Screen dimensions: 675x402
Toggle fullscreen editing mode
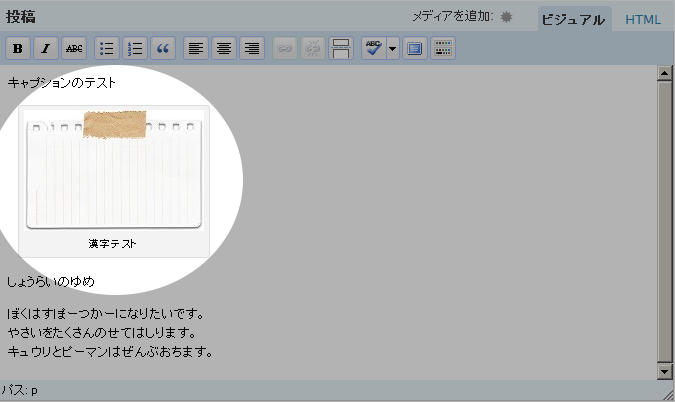pyautogui.click(x=417, y=48)
